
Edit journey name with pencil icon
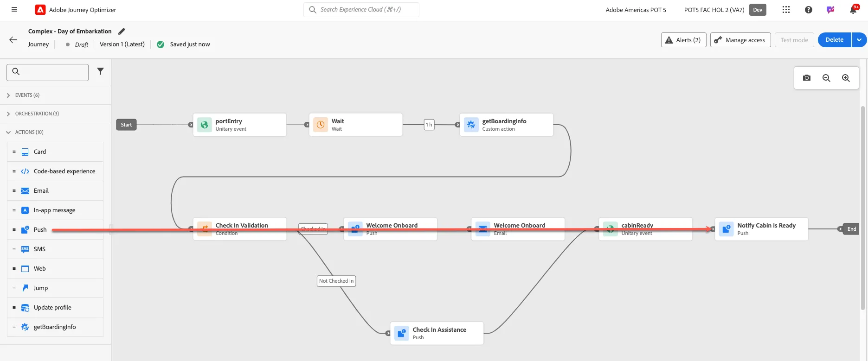(x=122, y=32)
